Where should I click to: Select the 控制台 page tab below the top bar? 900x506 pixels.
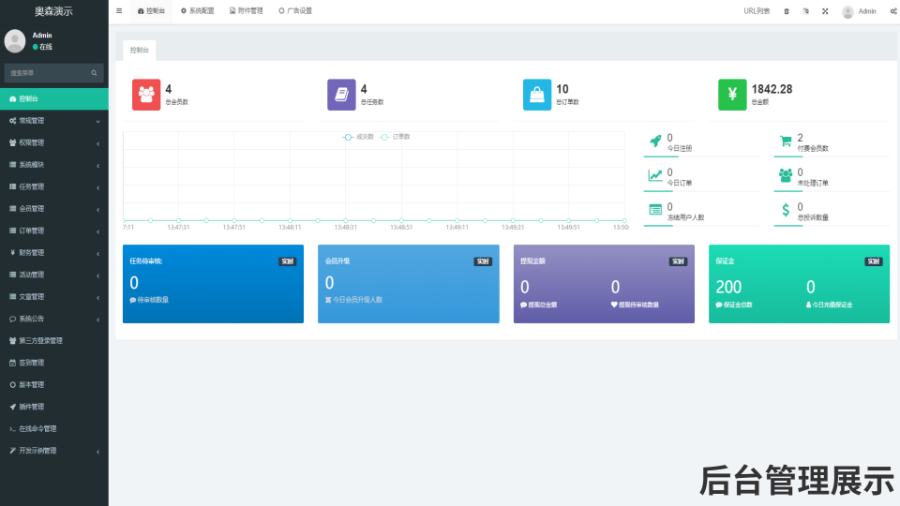pos(139,50)
